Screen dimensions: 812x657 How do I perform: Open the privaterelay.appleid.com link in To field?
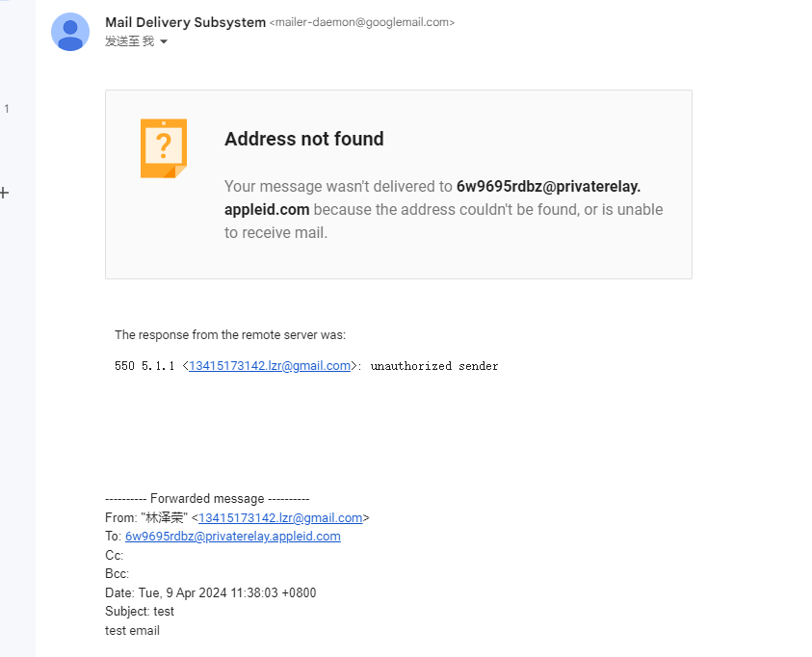[x=232, y=537]
